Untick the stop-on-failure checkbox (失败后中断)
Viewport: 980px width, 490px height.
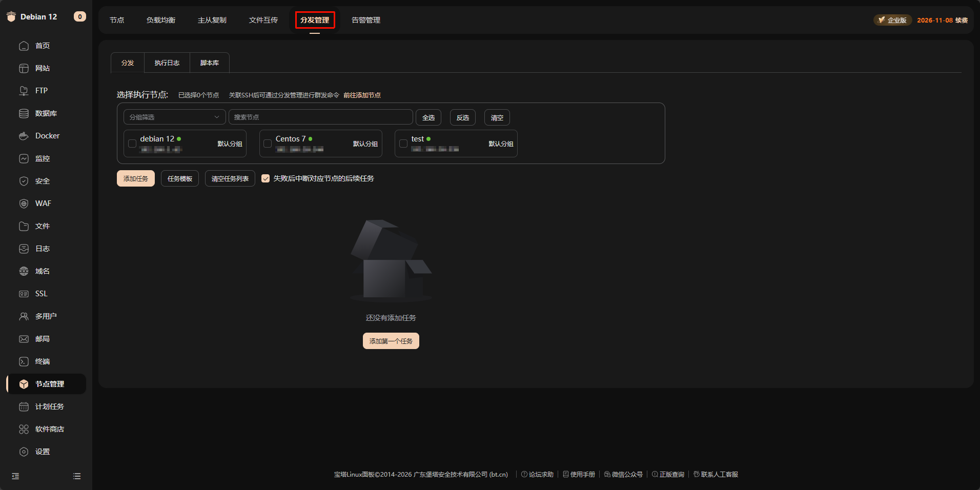click(x=266, y=178)
